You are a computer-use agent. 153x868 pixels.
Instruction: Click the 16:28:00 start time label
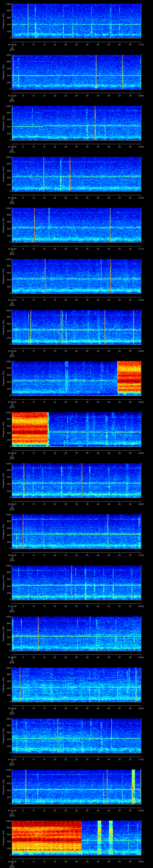pos(12,657)
